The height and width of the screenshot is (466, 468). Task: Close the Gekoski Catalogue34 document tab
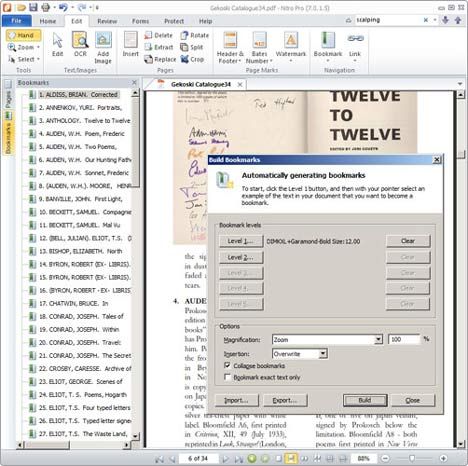coord(240,85)
